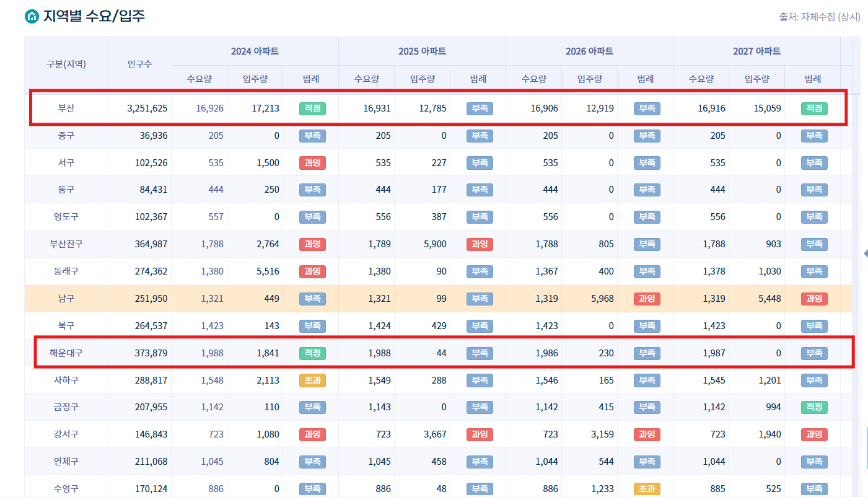The width and height of the screenshot is (868, 497).
Task: Click 금정구 2027 입주량 value 994
Action: coord(774,407)
